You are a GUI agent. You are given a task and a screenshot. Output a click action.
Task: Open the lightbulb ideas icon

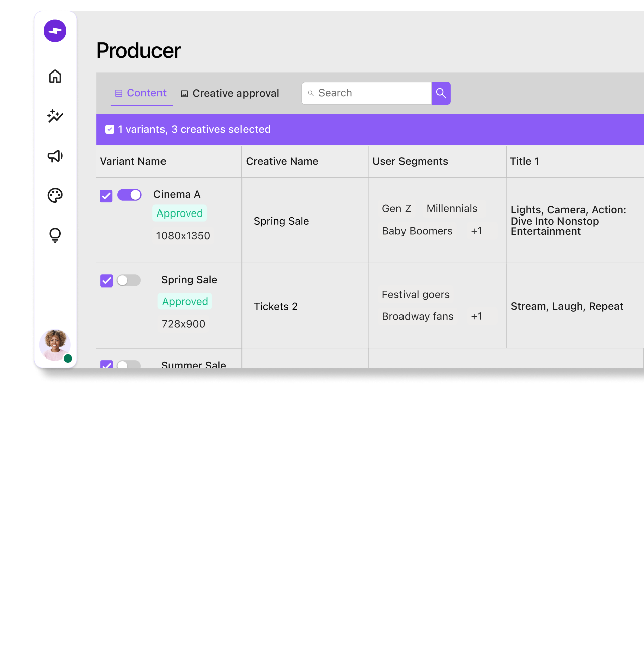(x=55, y=235)
